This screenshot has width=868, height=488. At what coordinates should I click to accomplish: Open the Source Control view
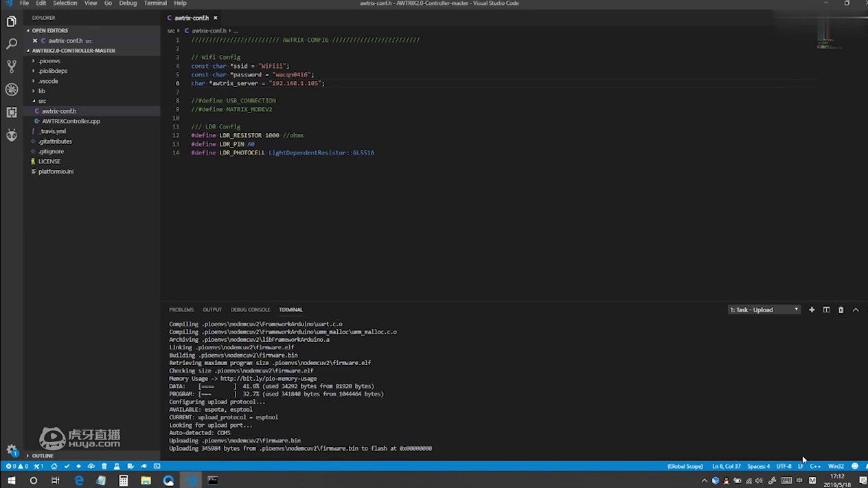tap(12, 66)
